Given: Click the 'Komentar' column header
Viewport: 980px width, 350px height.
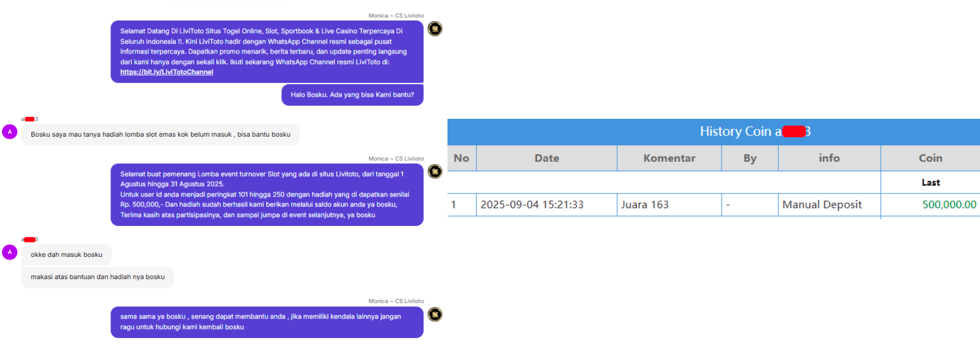Looking at the screenshot, I should 669,158.
